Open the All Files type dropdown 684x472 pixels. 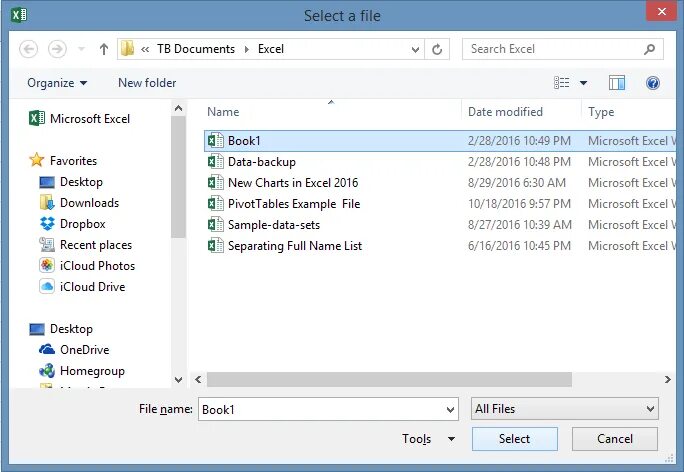[564, 409]
